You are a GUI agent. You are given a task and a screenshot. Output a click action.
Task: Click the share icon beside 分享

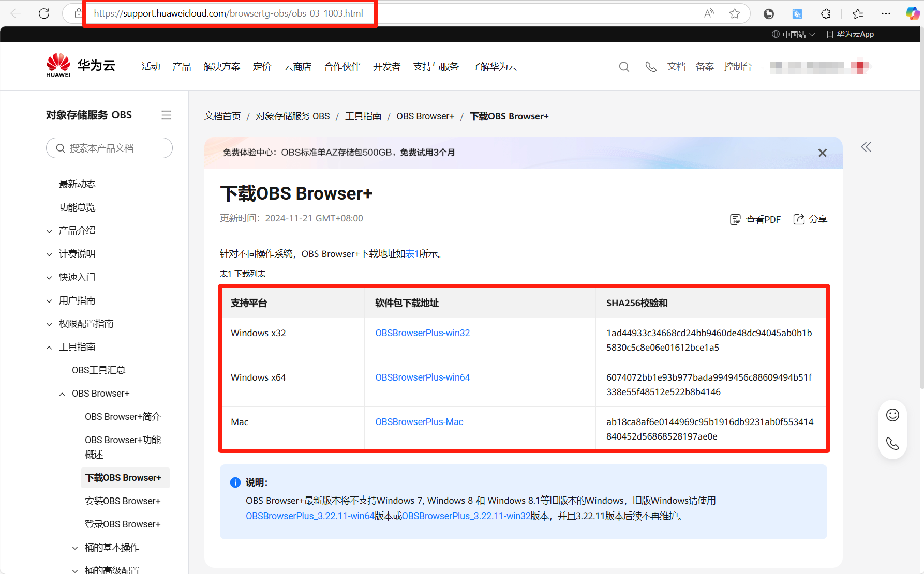pos(799,219)
